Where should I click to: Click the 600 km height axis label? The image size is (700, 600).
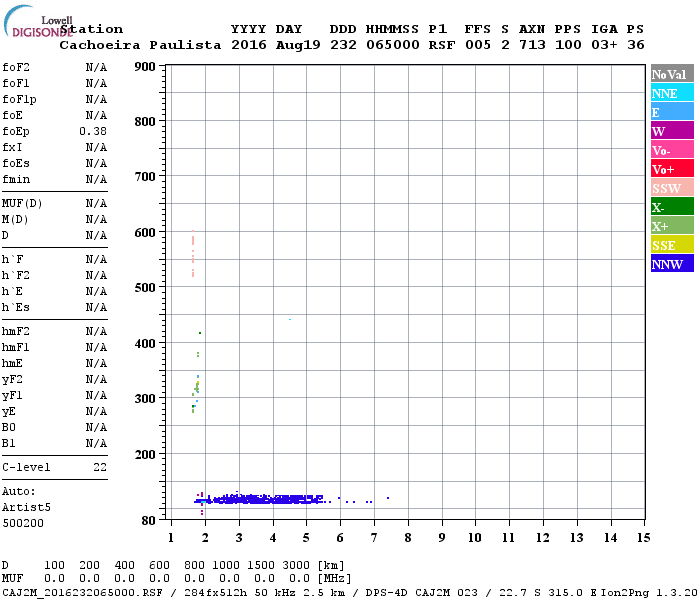click(x=145, y=233)
